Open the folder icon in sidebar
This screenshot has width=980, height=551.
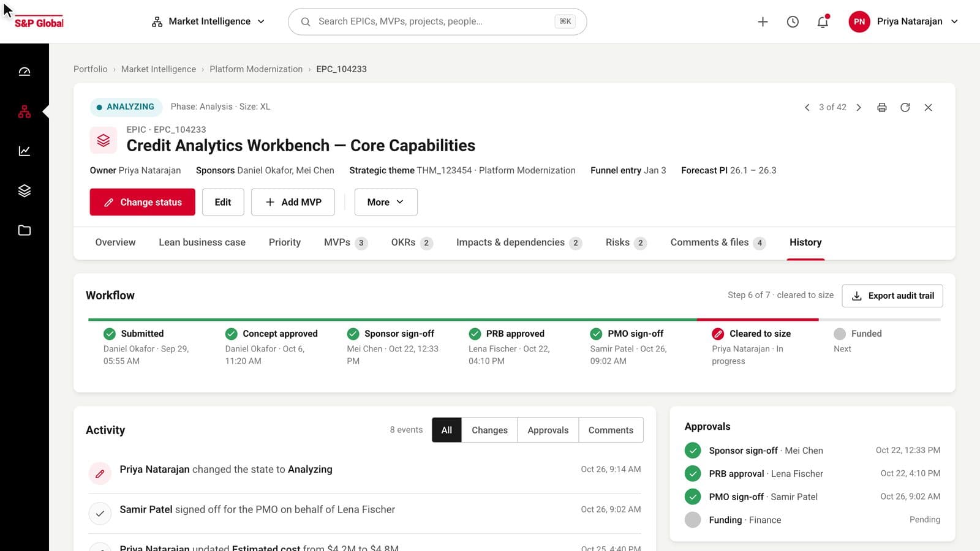click(24, 230)
